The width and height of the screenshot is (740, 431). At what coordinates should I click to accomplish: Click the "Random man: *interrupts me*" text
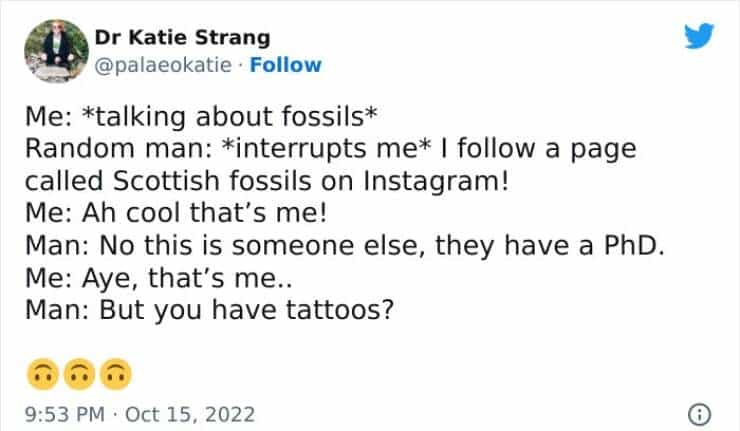pos(212,150)
